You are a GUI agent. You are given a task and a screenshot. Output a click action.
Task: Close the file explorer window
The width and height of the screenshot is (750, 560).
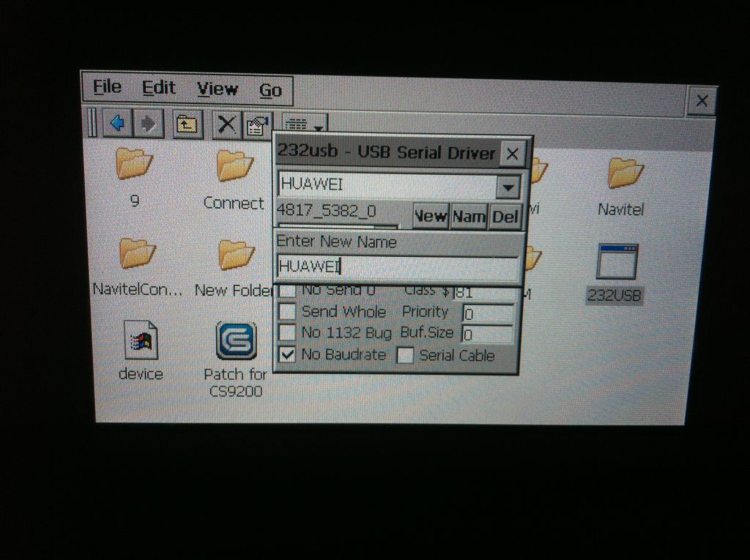tap(701, 101)
